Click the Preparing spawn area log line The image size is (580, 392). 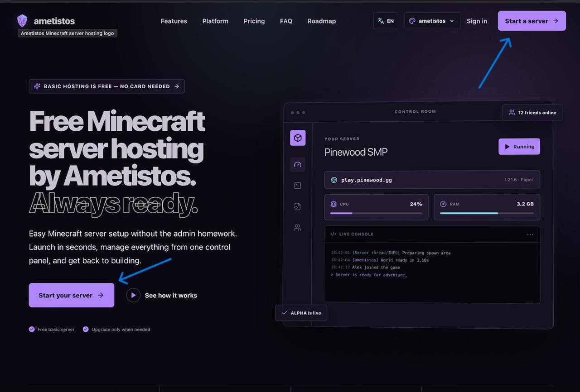pyautogui.click(x=391, y=253)
